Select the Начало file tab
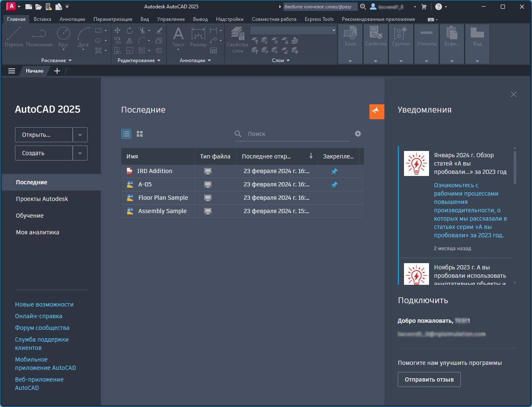Viewport: 532px width, 407px height. point(35,71)
